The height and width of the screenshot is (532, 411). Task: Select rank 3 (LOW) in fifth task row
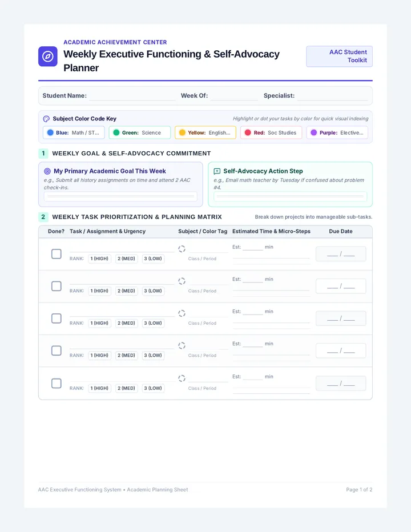(x=153, y=388)
